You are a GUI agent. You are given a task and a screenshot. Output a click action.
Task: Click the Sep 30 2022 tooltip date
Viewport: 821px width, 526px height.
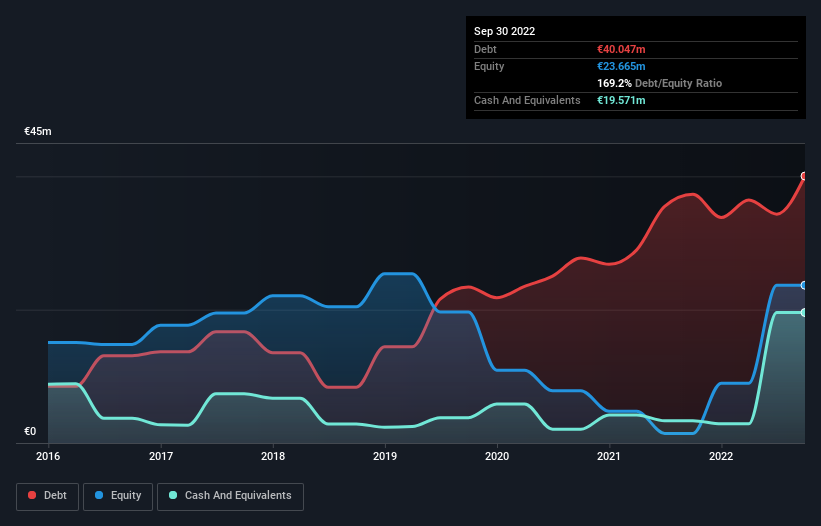[x=504, y=31]
